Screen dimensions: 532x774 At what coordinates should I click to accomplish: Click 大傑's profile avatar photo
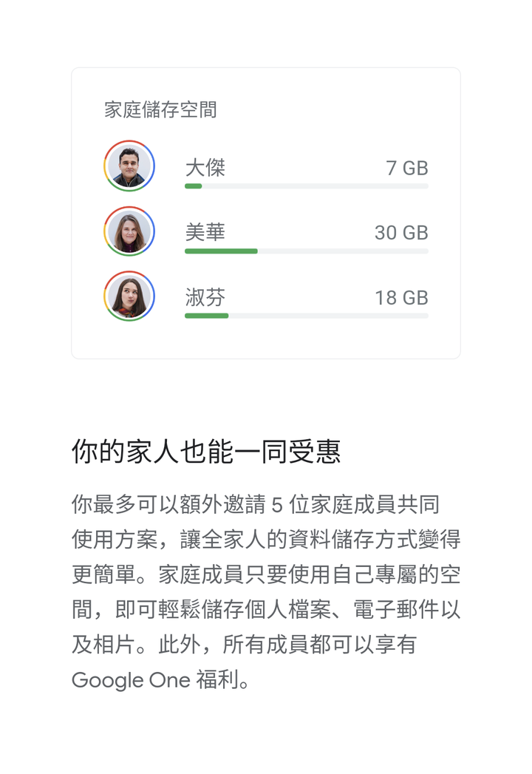129,166
